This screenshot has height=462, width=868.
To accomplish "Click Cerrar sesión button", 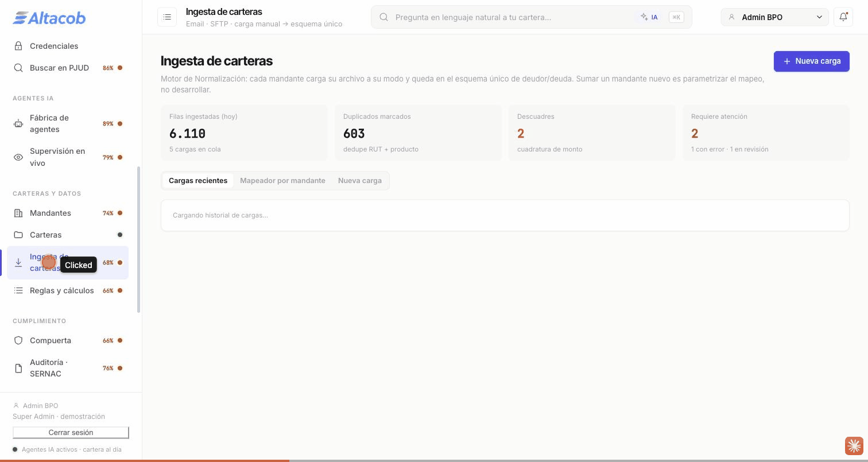I will click(71, 433).
